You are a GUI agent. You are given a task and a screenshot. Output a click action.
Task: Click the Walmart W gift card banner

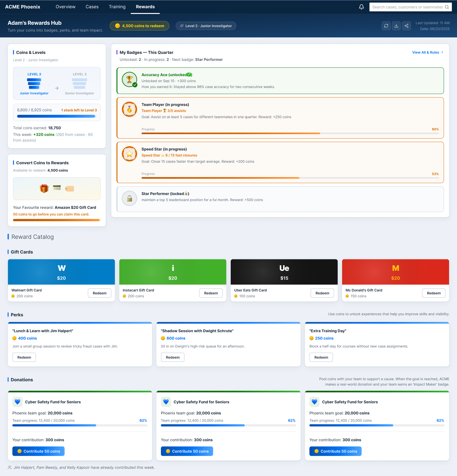[61, 272]
